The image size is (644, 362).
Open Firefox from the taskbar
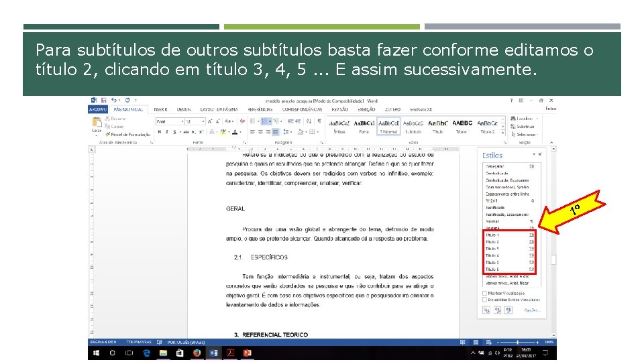(197, 353)
